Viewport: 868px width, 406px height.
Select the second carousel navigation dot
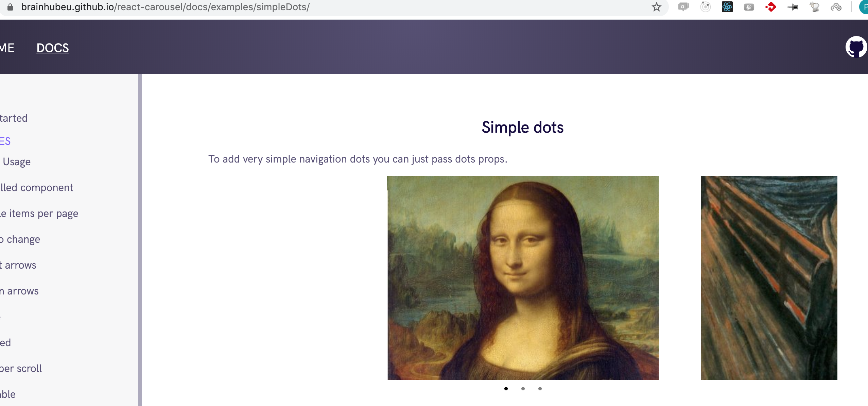coord(522,389)
